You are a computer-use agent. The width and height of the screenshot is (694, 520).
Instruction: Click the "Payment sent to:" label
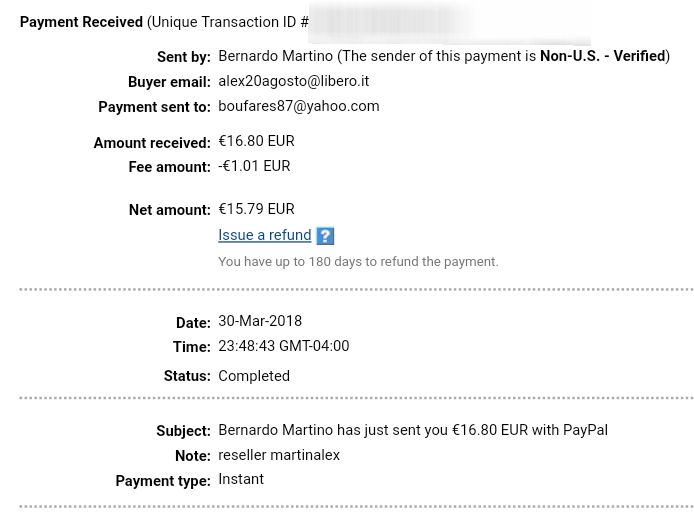pyautogui.click(x=154, y=107)
